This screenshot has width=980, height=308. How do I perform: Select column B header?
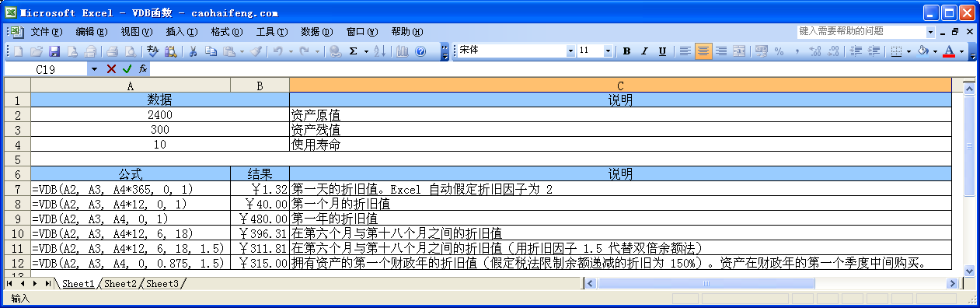pyautogui.click(x=260, y=86)
